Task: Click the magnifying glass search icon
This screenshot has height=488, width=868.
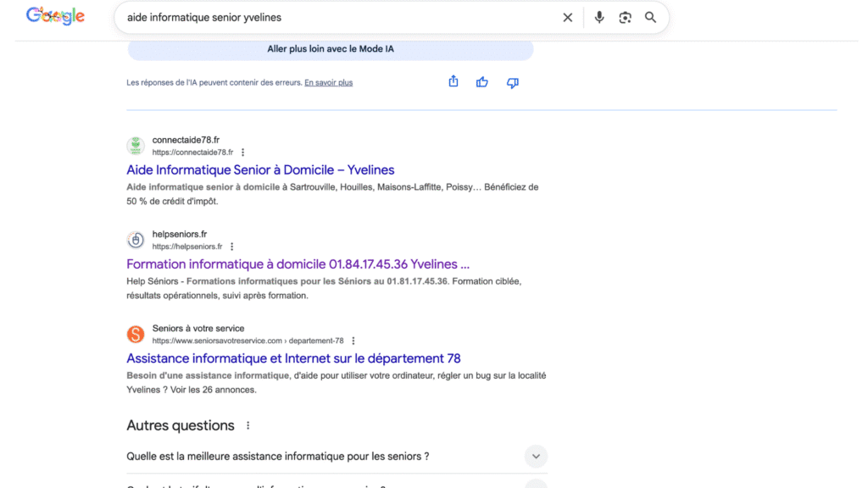Action: [650, 18]
